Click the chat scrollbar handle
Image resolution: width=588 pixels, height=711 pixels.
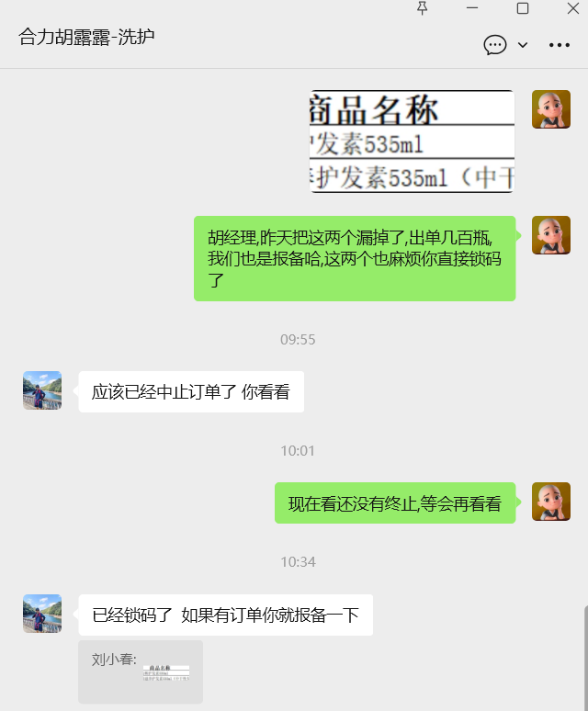[x=586, y=658]
